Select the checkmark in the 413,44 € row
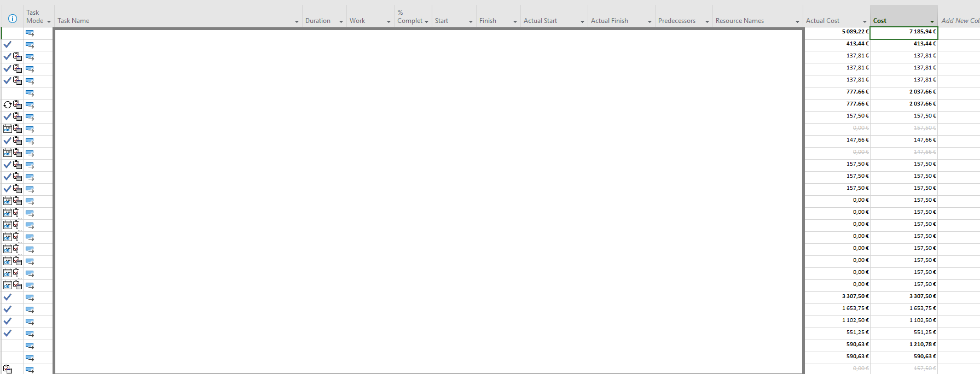The width and height of the screenshot is (980, 374). tap(8, 44)
